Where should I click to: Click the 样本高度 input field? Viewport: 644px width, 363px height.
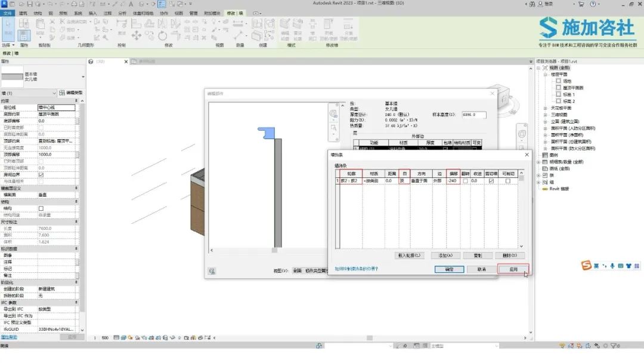pos(473,115)
